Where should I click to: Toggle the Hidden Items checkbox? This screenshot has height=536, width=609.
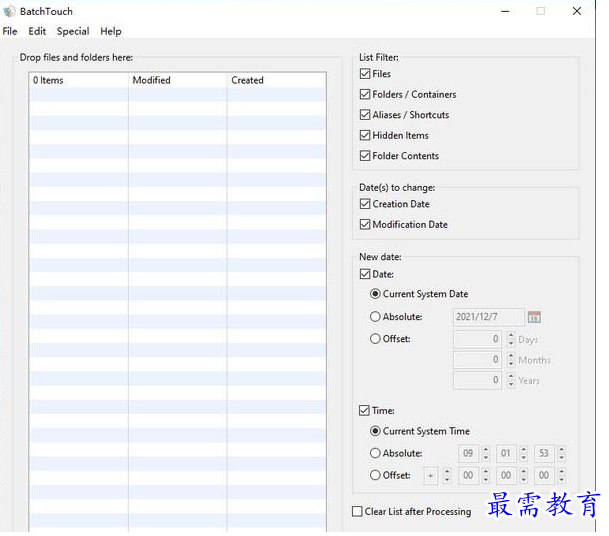click(x=365, y=135)
